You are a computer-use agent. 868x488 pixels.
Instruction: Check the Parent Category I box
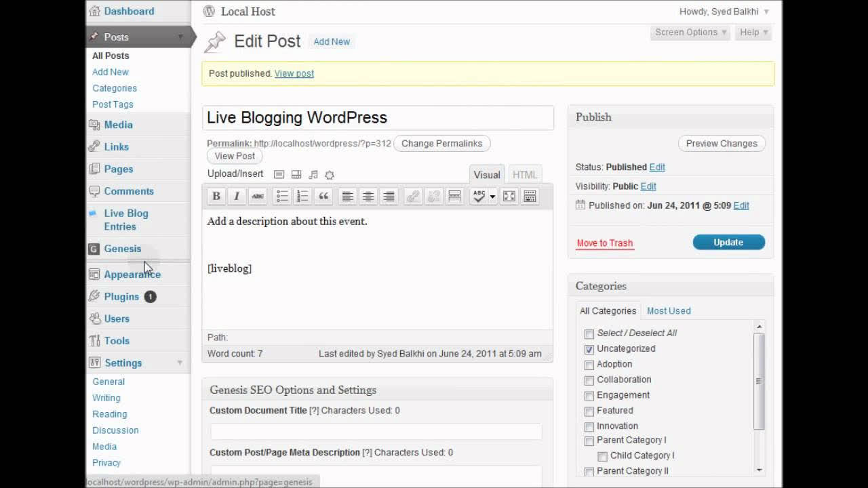tap(589, 441)
